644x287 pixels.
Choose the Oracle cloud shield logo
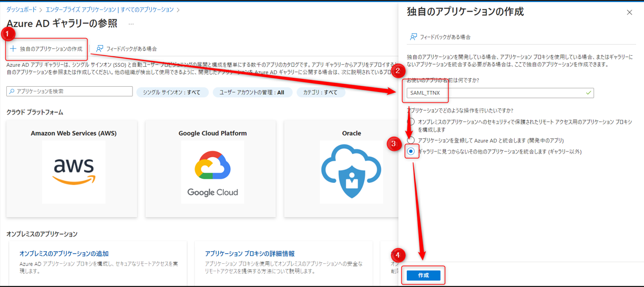click(x=351, y=172)
